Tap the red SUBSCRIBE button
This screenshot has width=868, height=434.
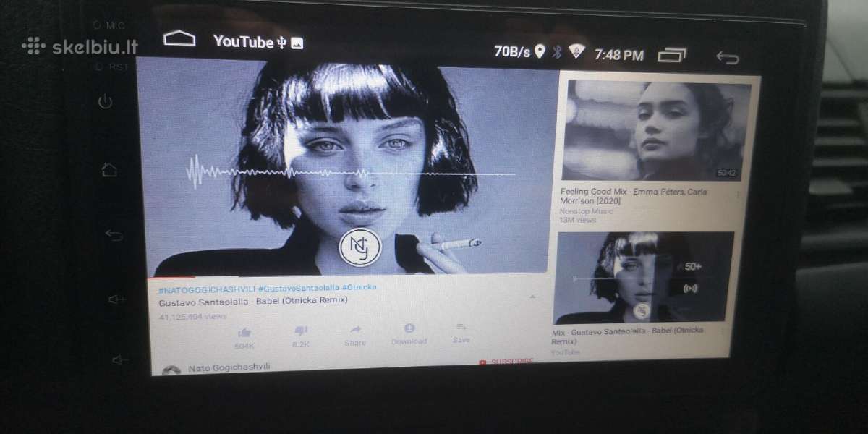click(506, 362)
